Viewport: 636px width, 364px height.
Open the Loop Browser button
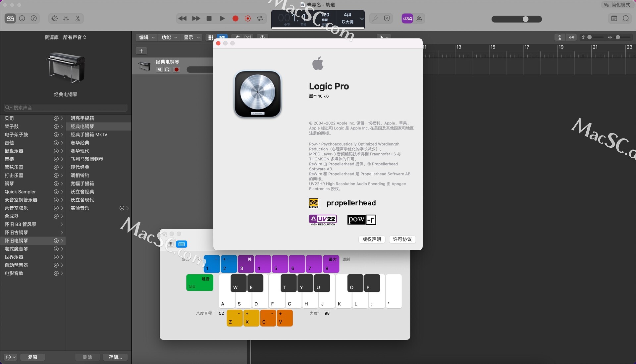click(625, 19)
